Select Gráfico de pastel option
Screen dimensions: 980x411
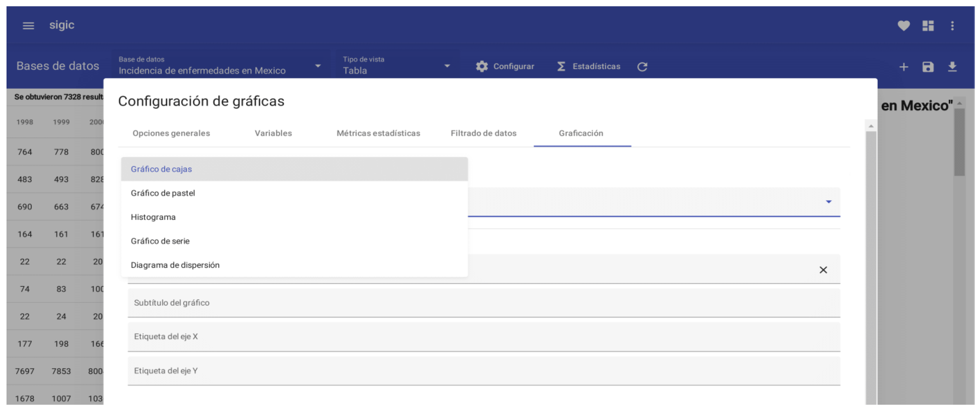point(163,193)
